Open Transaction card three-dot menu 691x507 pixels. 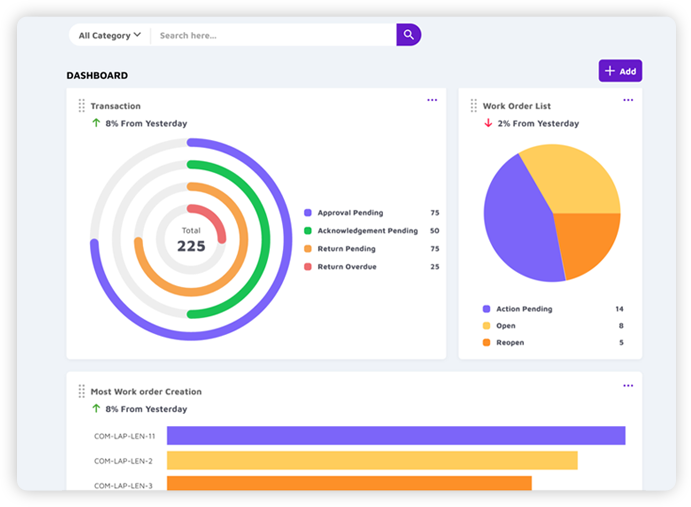tap(432, 100)
